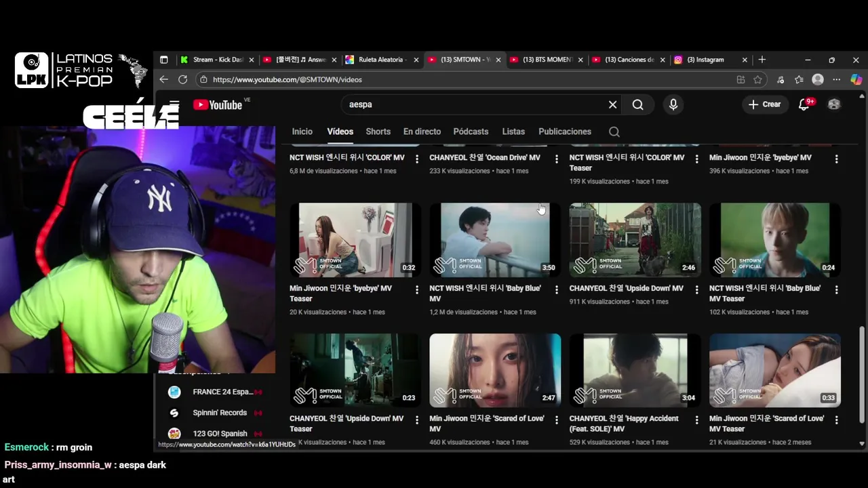The width and height of the screenshot is (868, 488).
Task: Open options for 'Baby Blue' MV Teaser
Action: [836, 289]
